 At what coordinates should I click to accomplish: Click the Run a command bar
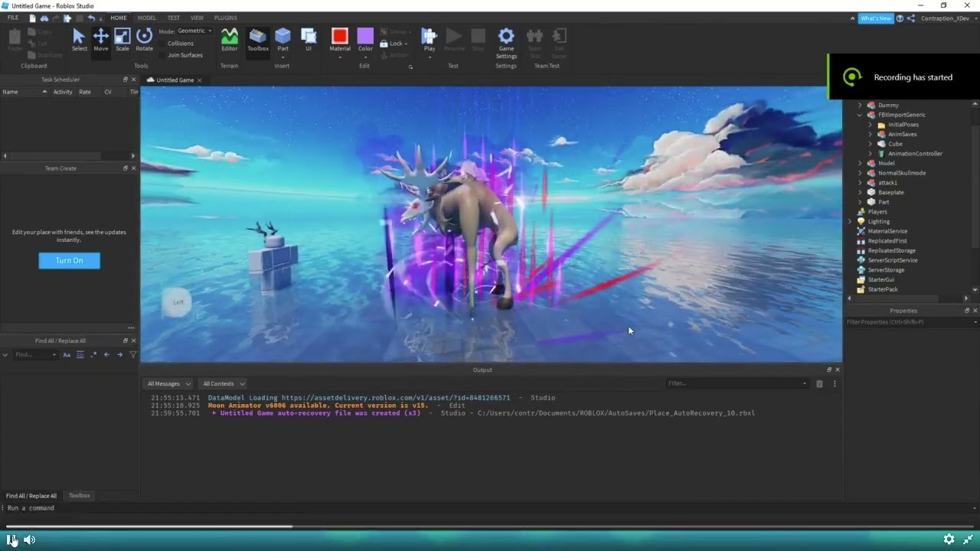pos(490,508)
